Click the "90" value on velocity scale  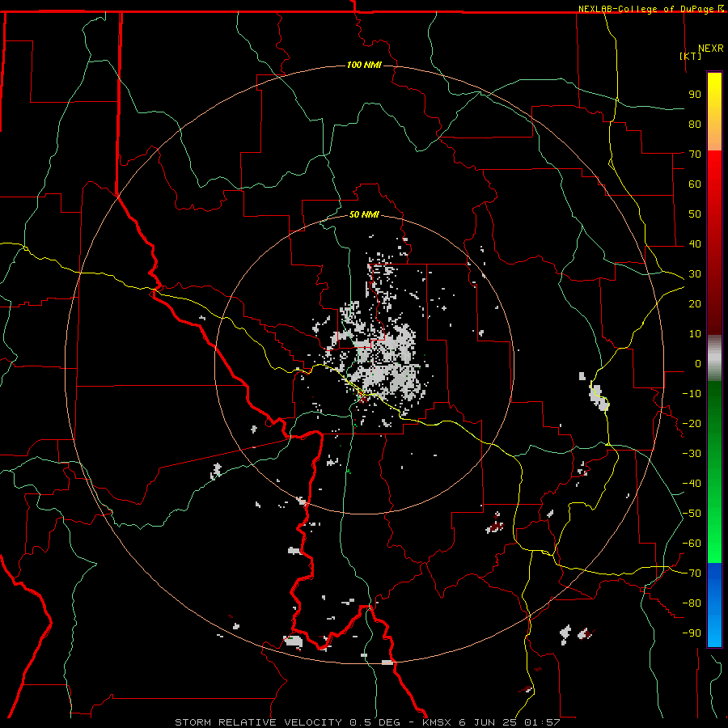pyautogui.click(x=695, y=95)
